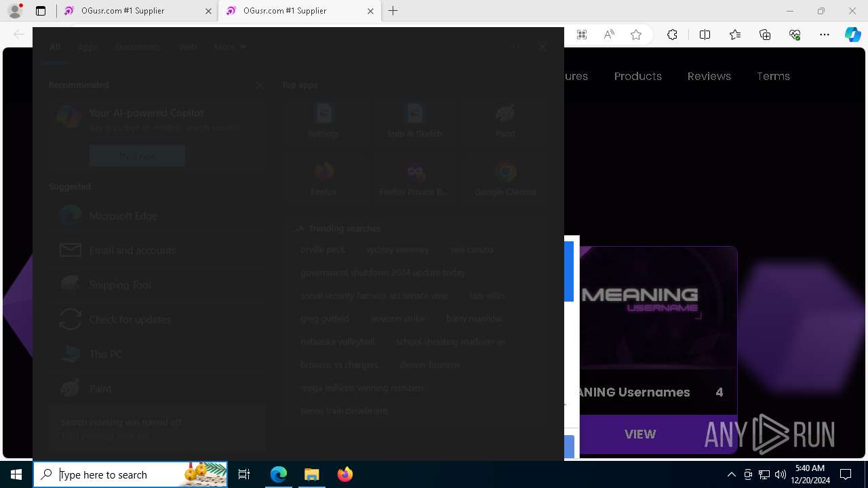Open Edge Settings and more menu

pyautogui.click(x=825, y=35)
